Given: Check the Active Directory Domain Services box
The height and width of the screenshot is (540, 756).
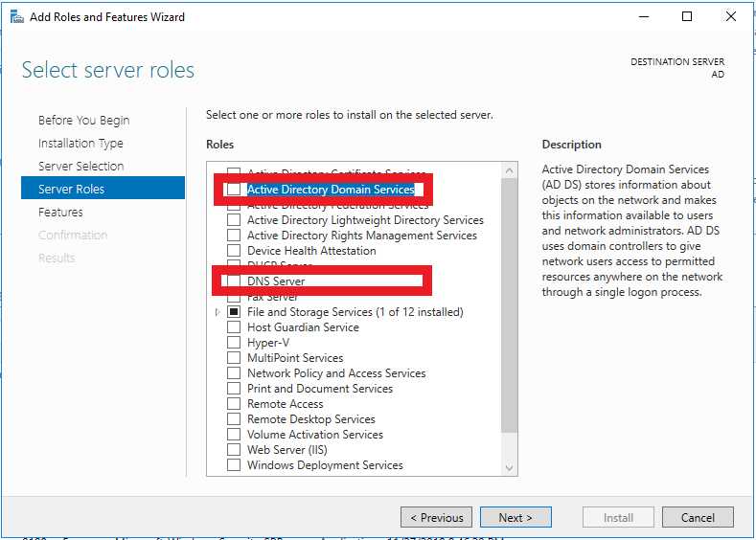Looking at the screenshot, I should pyautogui.click(x=234, y=190).
